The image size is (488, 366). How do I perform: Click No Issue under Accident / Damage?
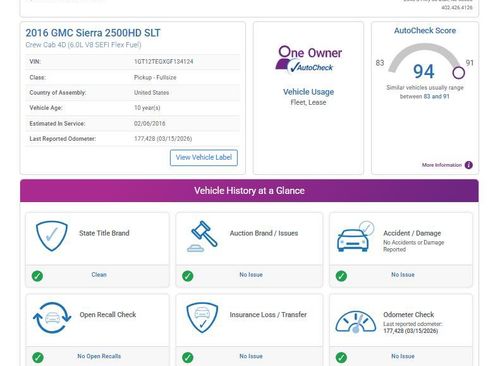tap(403, 275)
